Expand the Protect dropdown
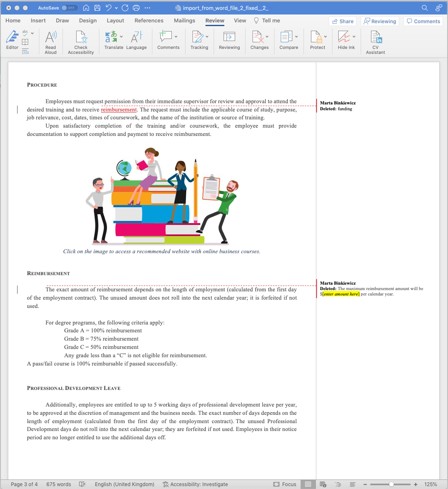Viewport: 448px width, 489px height. tap(325, 36)
